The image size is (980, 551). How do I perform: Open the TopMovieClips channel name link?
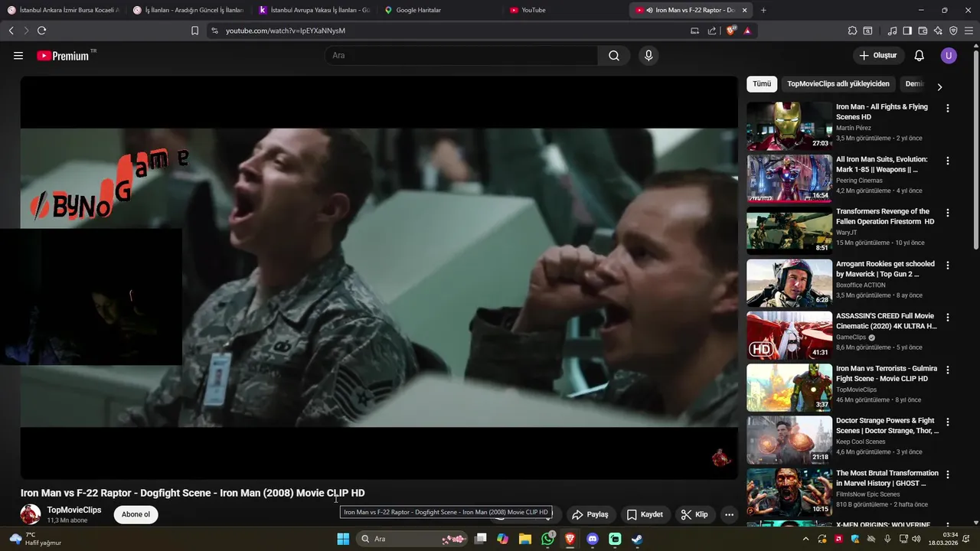click(74, 510)
